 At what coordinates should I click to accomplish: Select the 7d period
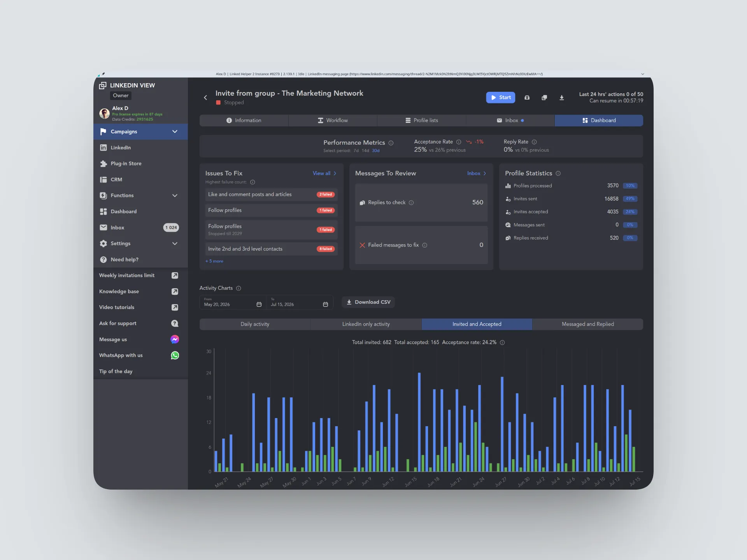pyautogui.click(x=356, y=150)
